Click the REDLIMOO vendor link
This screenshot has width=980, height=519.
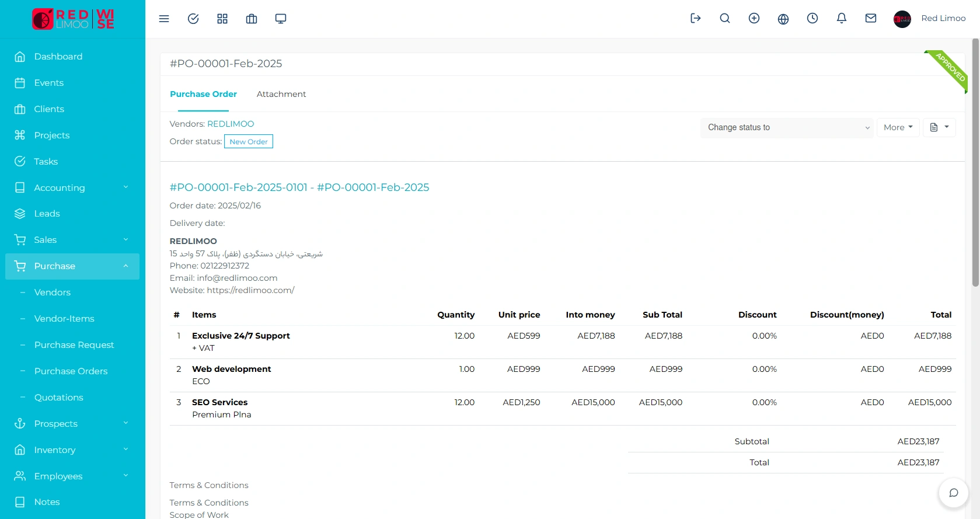pyautogui.click(x=231, y=124)
